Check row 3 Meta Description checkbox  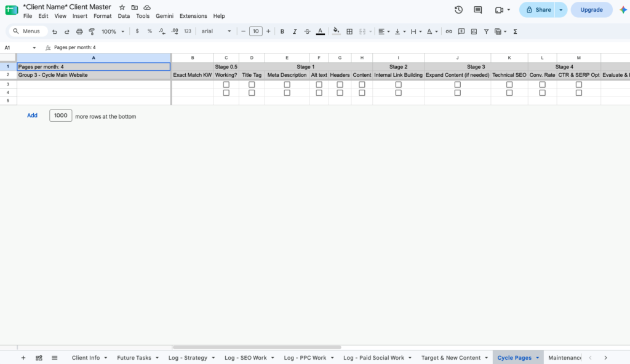pos(287,84)
